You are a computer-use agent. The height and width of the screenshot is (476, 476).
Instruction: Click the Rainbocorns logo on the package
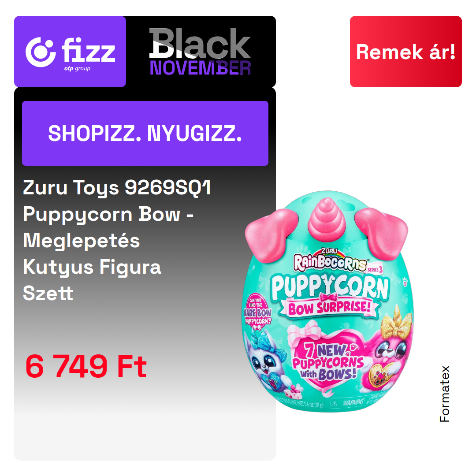click(x=330, y=261)
